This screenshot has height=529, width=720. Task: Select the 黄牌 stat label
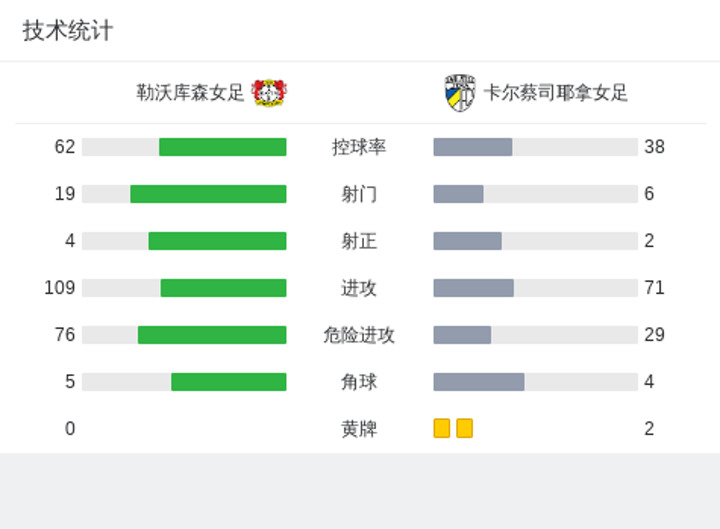359,429
